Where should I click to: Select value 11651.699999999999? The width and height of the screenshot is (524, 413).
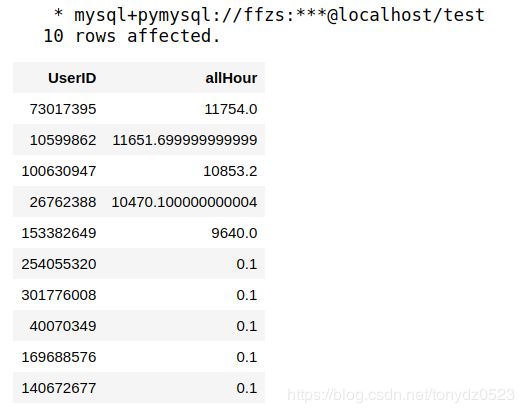point(185,140)
